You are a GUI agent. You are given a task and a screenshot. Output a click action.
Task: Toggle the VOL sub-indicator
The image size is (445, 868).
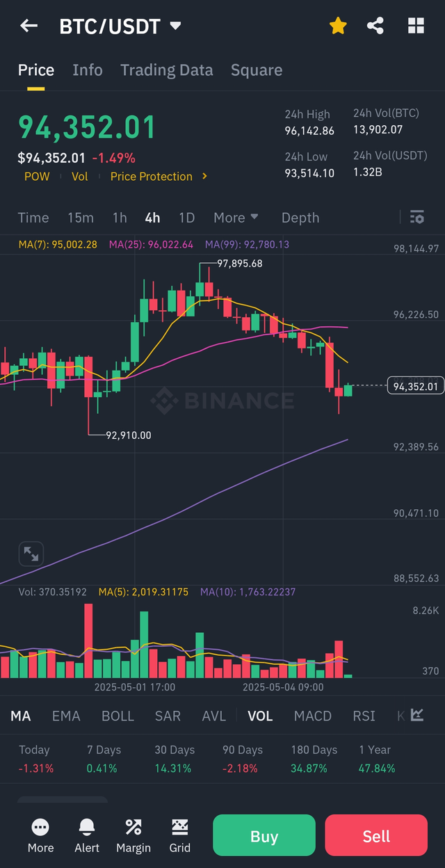pos(260,716)
